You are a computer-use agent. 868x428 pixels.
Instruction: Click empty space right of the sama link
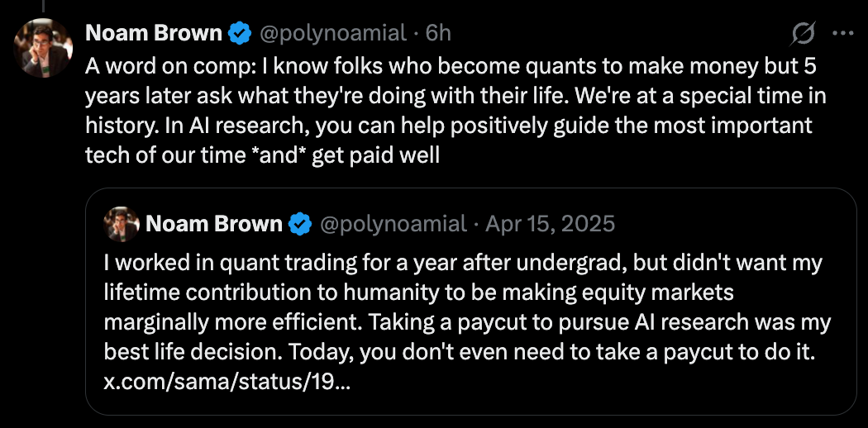(579, 383)
